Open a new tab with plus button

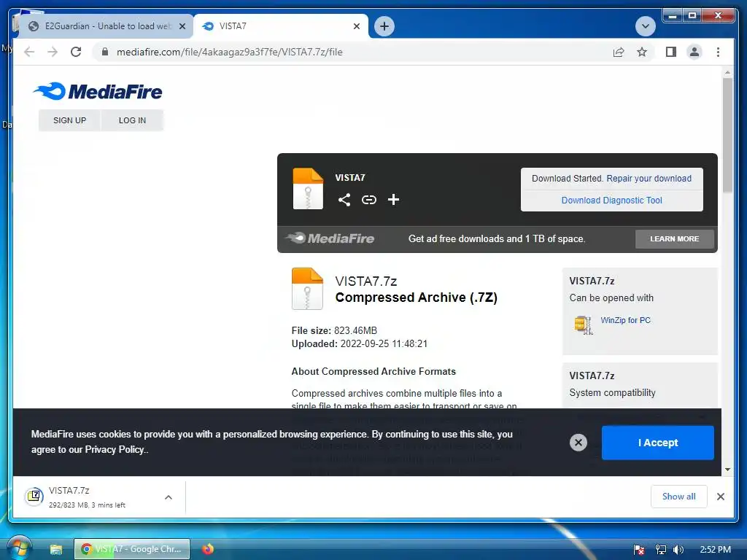pos(384,26)
